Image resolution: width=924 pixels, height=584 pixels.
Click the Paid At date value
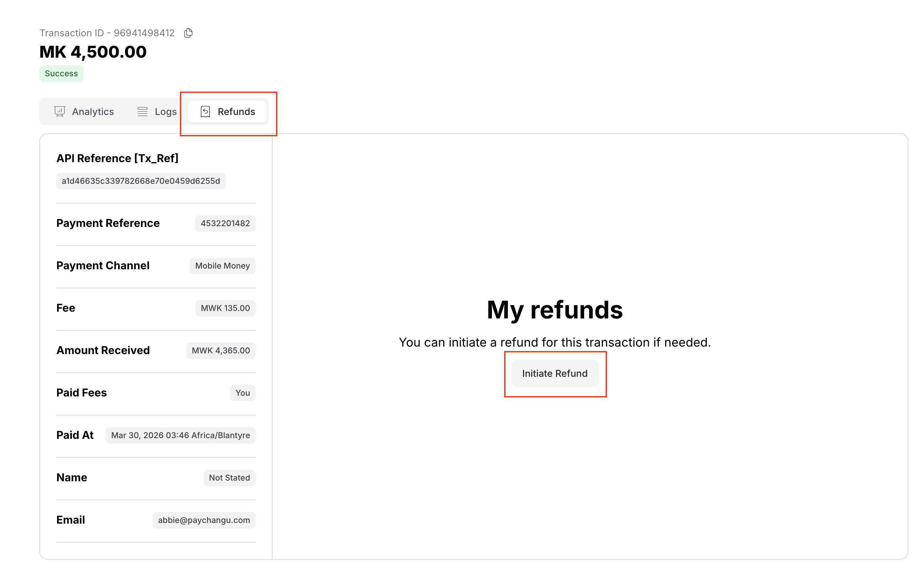[x=180, y=435]
